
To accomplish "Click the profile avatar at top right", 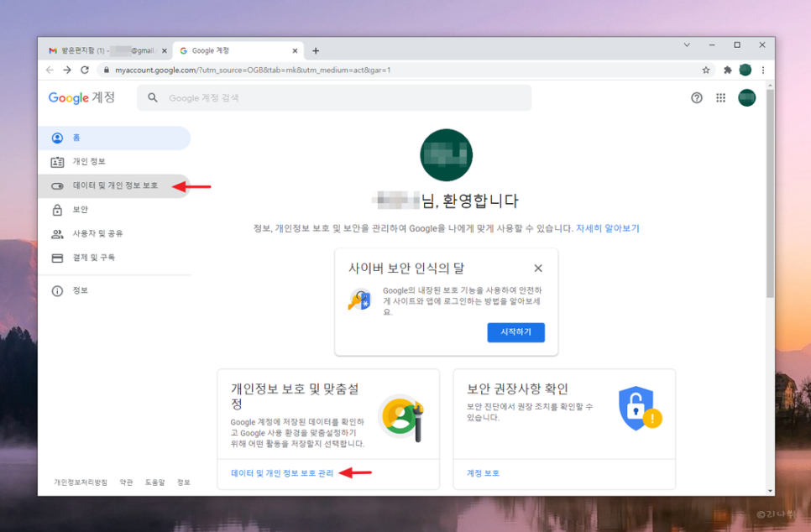I will click(746, 97).
